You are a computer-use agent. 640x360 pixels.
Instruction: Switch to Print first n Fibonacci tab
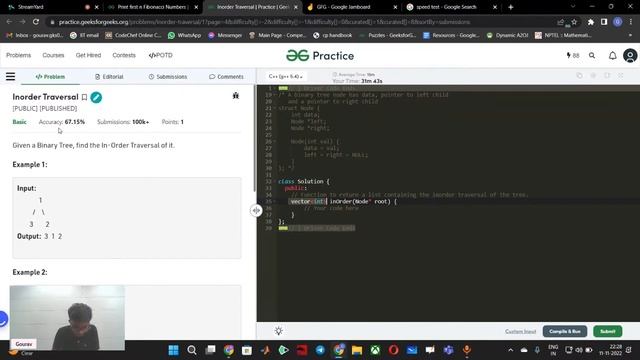point(152,7)
